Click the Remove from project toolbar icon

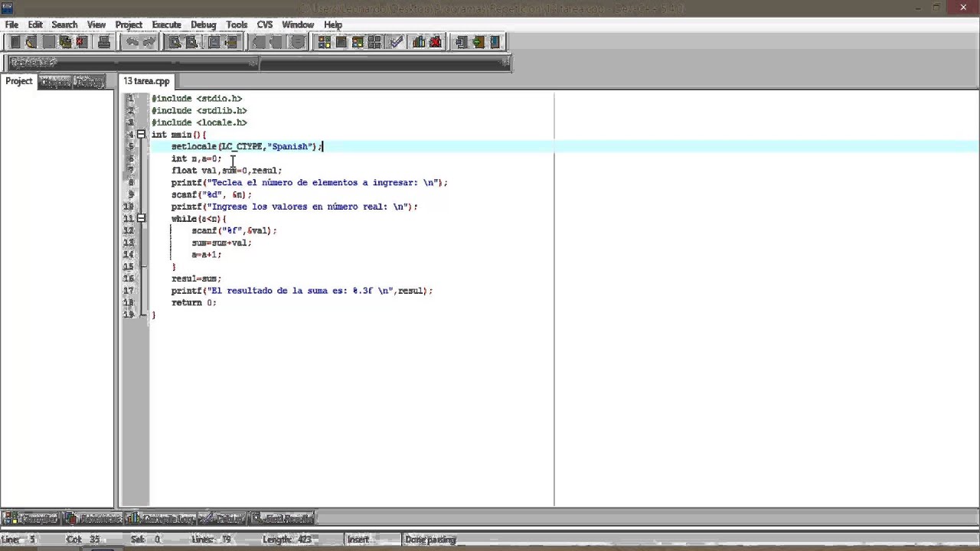pos(495,42)
